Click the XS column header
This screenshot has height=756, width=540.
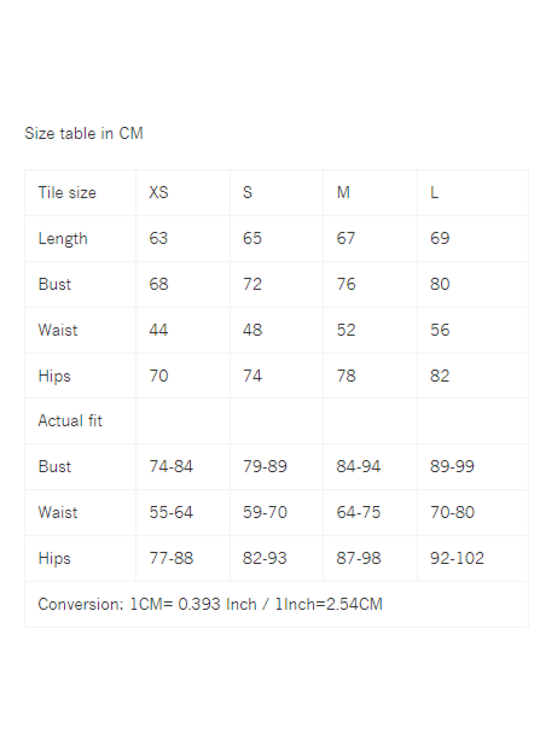pyautogui.click(x=159, y=192)
